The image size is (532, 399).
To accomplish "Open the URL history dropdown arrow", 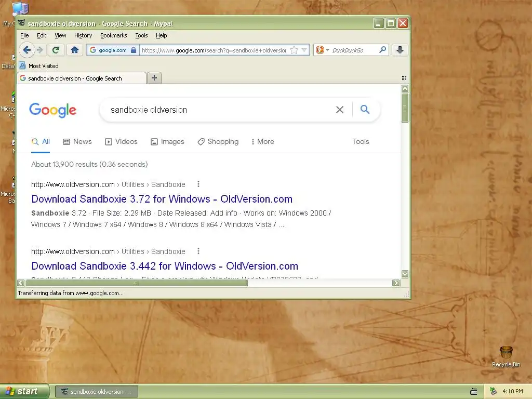I will click(304, 50).
